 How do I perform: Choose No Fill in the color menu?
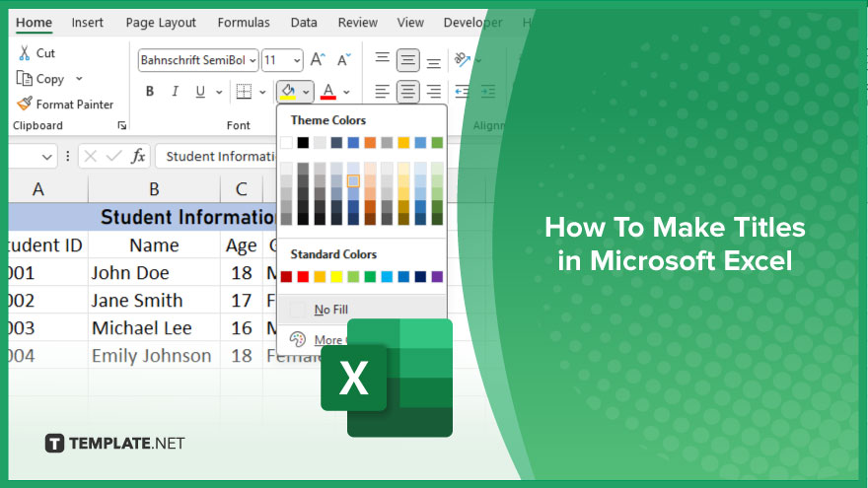(362, 310)
